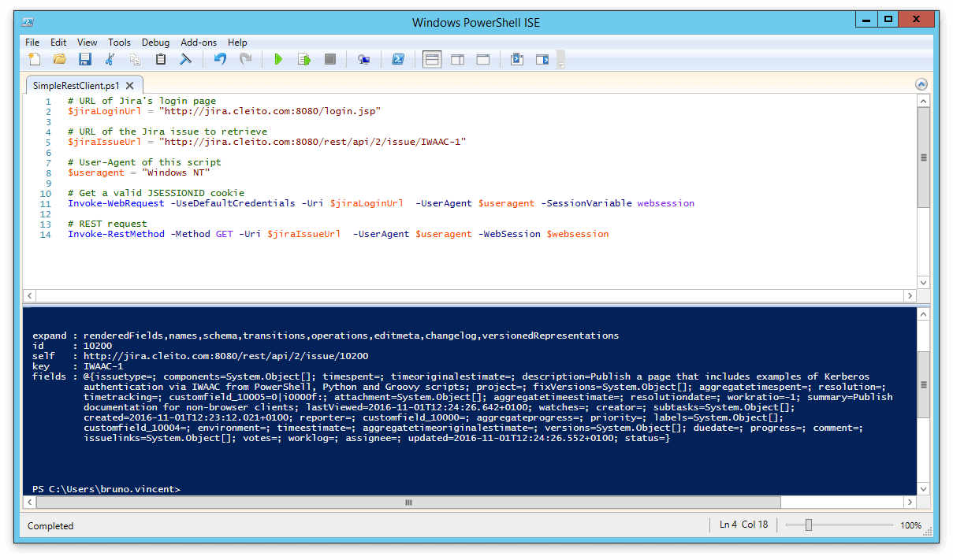Viewport: 953px width, 560px height.
Task: Click the New script icon
Action: click(x=34, y=59)
